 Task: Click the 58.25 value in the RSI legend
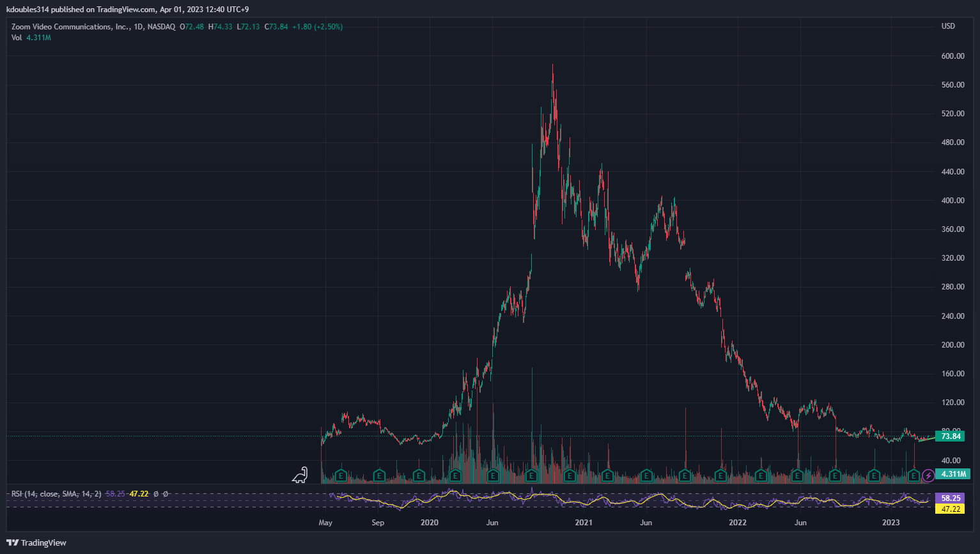point(115,494)
